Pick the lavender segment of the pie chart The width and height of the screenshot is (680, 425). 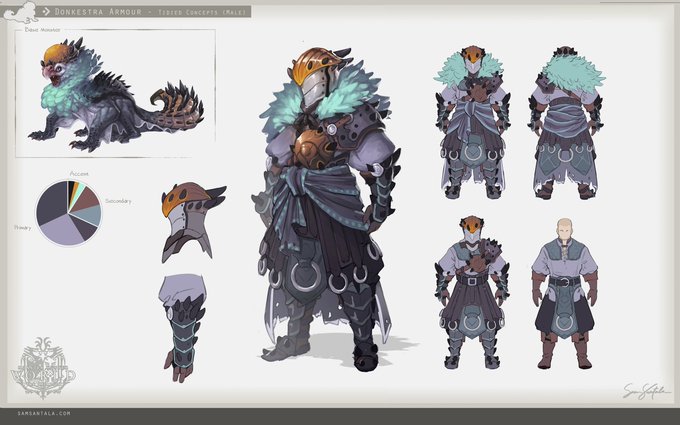(61, 230)
